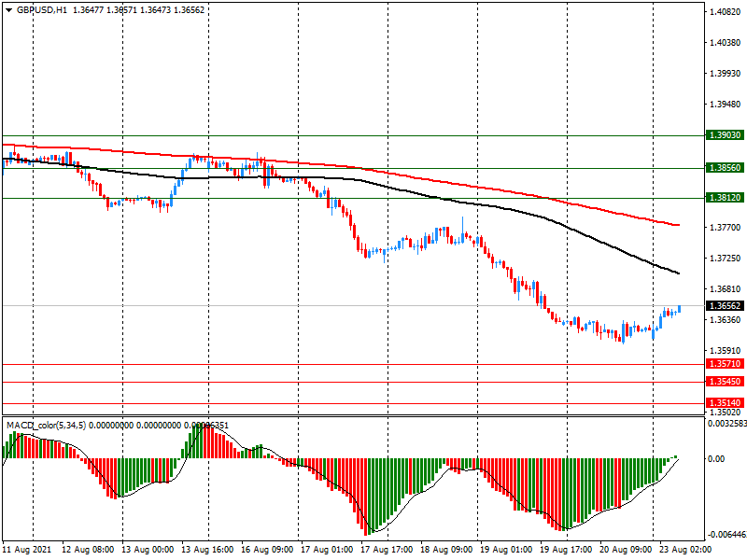Click the 18 Aug 09:00 time axis label
The height and width of the screenshot is (560, 747).
point(446,550)
